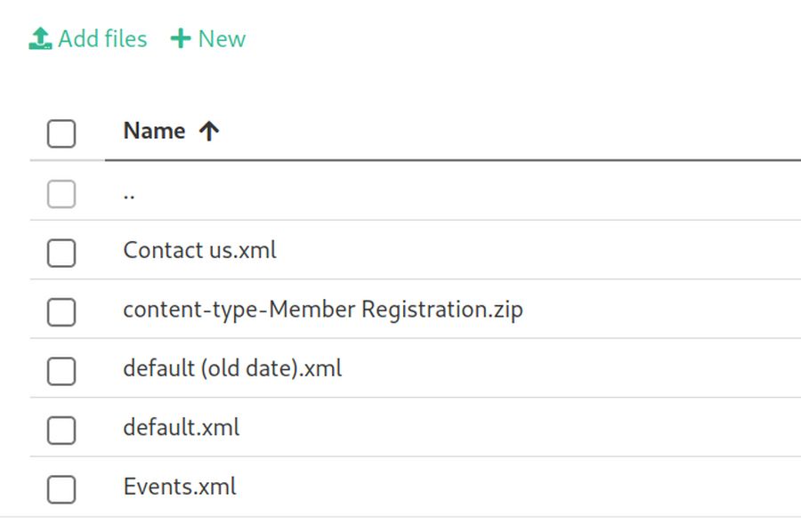Mark the default.xml checkbox
This screenshot has height=532, width=801.
click(61, 431)
